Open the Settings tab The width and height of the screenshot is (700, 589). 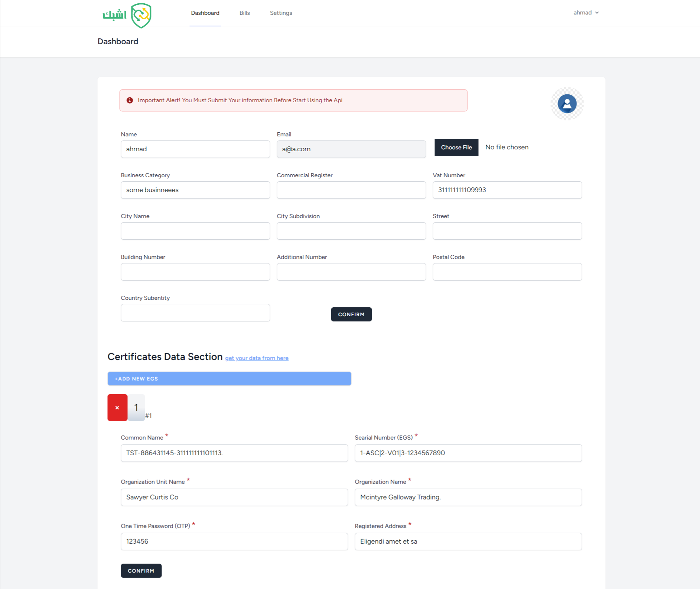coord(281,13)
